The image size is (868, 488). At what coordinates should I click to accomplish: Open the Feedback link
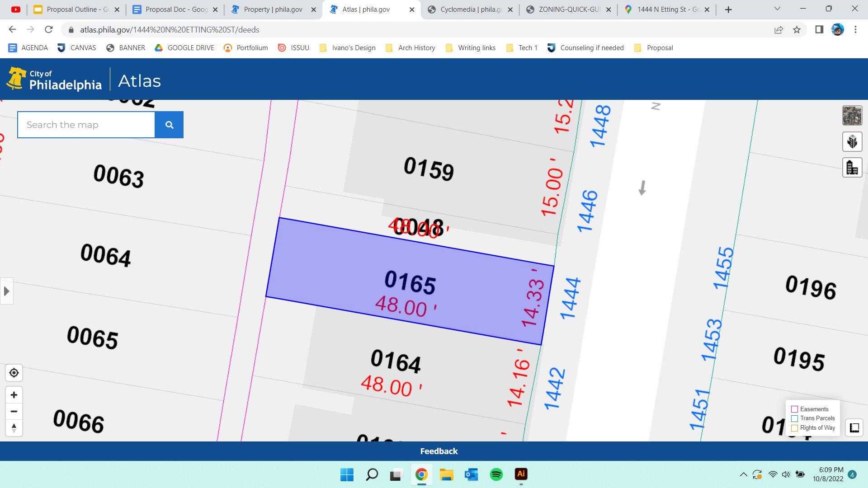pyautogui.click(x=439, y=451)
